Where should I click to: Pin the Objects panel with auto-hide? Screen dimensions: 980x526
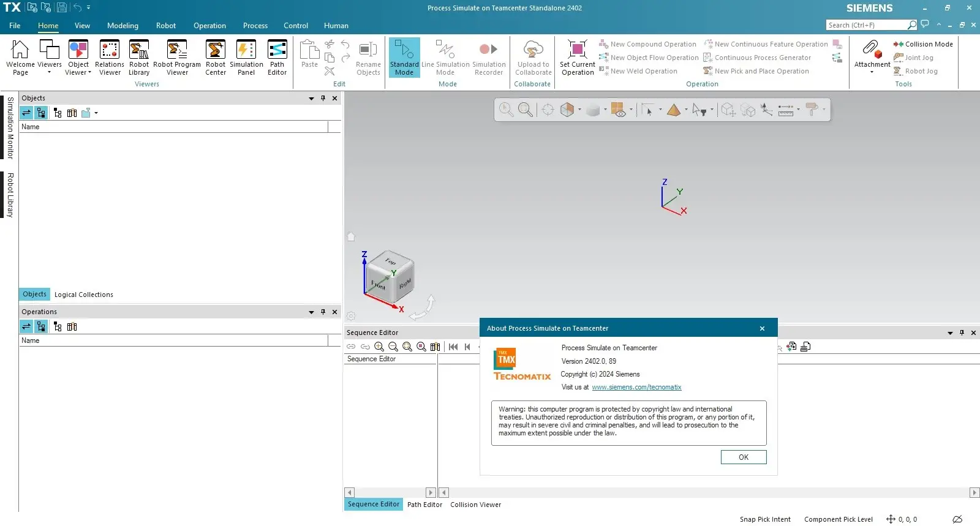(x=323, y=98)
